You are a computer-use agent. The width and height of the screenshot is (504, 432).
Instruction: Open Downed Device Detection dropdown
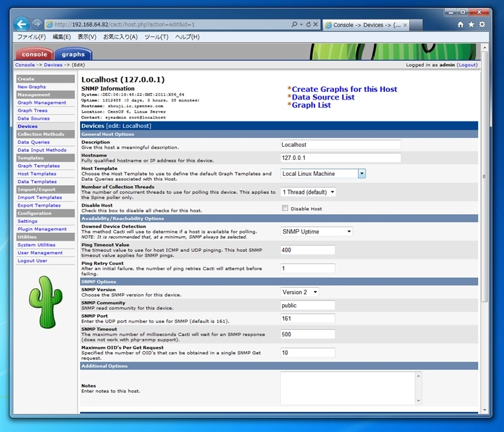(317, 232)
